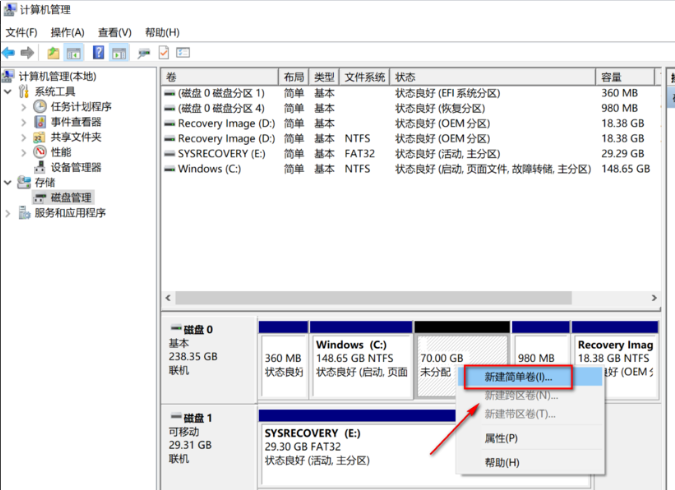The image size is (675, 490).
Task: Expand the 服务和应用程序 node
Action: pyautogui.click(x=9, y=213)
